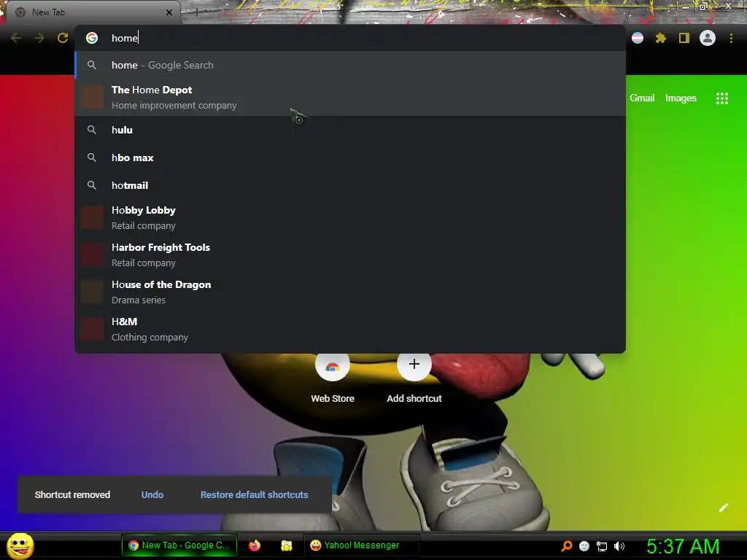Choose the Harbor Freight Tools suggestion
747x560 pixels.
350,254
